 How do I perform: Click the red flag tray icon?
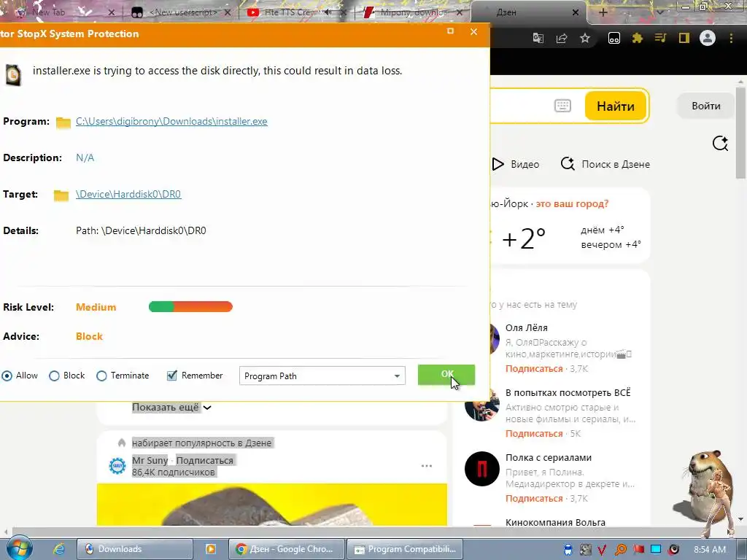pos(638,550)
